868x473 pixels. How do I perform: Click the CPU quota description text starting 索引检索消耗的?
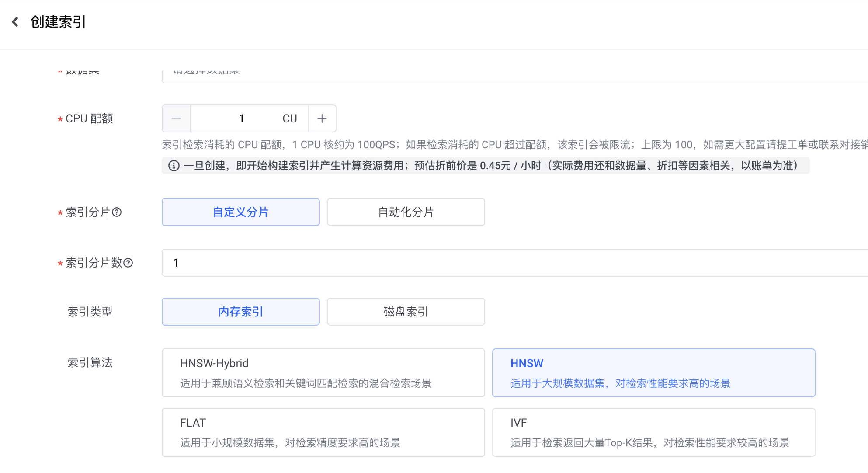tap(515, 145)
